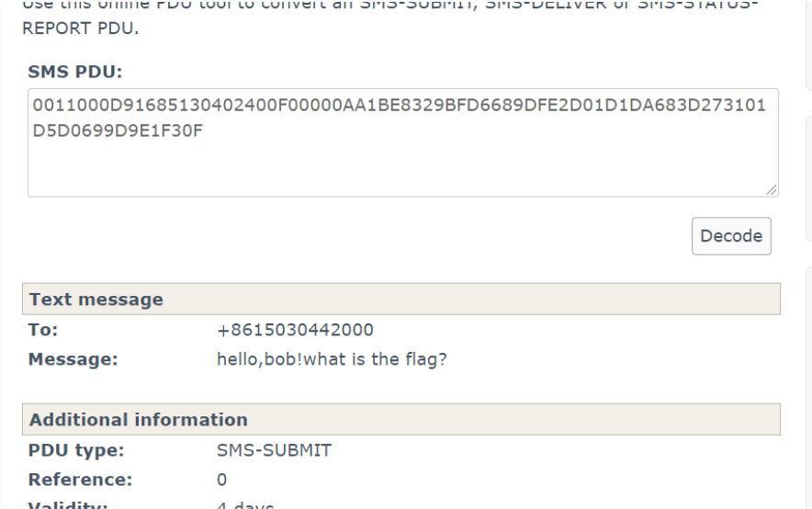This screenshot has width=812, height=509.
Task: Click the second line of PDU hex text
Action: (118, 130)
